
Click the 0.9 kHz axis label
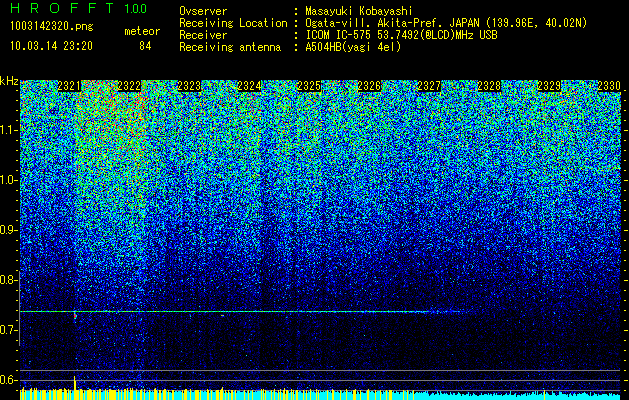8,230
